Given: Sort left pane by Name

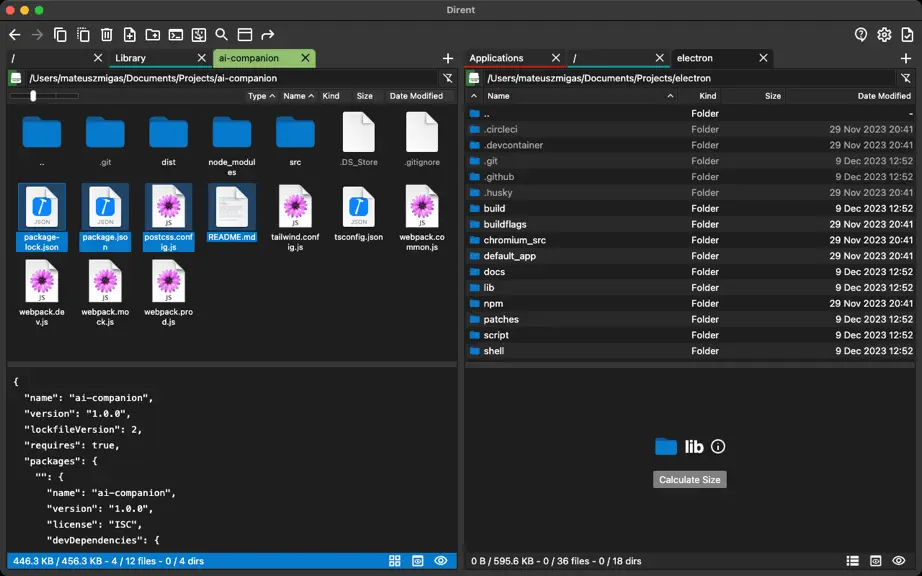Looking at the screenshot, I should [298, 96].
